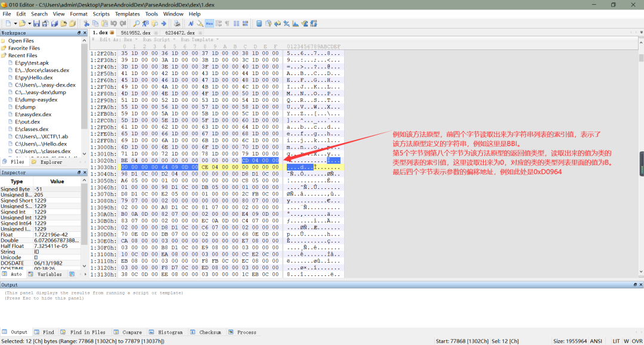Open recent file E:\dump-easydex
Image resolution: width=644 pixels, height=345 pixels.
coord(36,100)
